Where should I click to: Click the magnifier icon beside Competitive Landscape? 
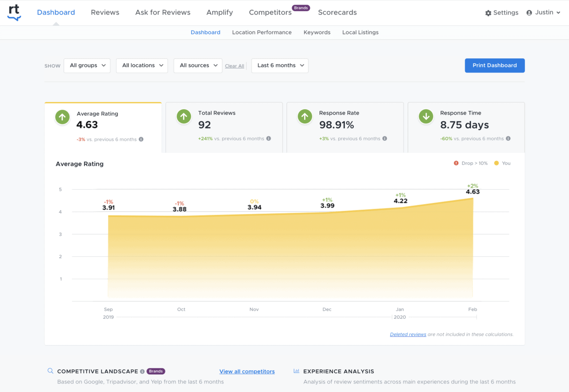pos(50,371)
